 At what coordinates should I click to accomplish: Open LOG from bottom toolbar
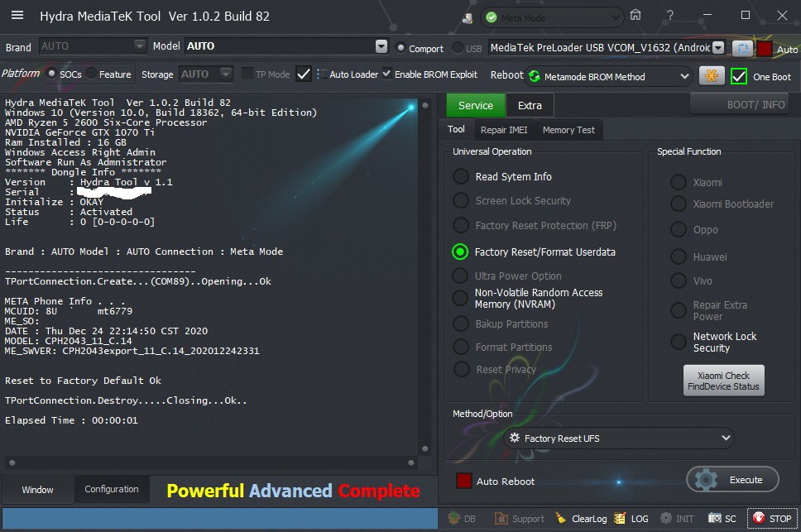tap(631, 519)
